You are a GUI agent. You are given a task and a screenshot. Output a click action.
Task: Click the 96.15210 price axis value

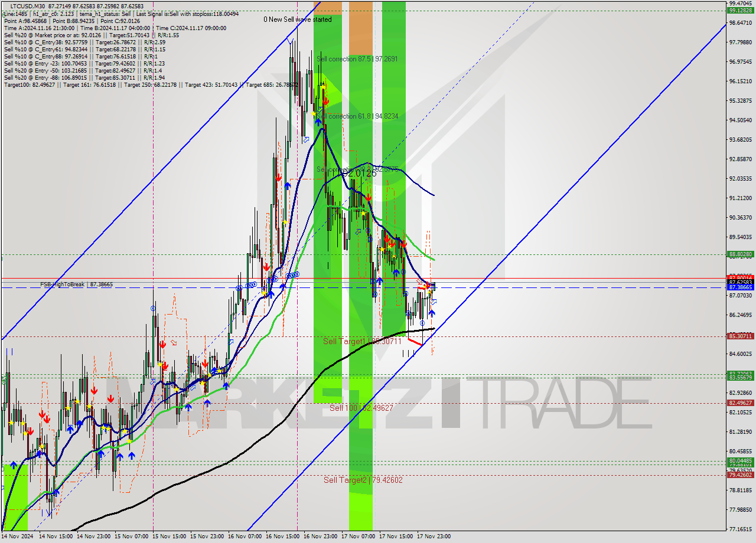[x=741, y=81]
